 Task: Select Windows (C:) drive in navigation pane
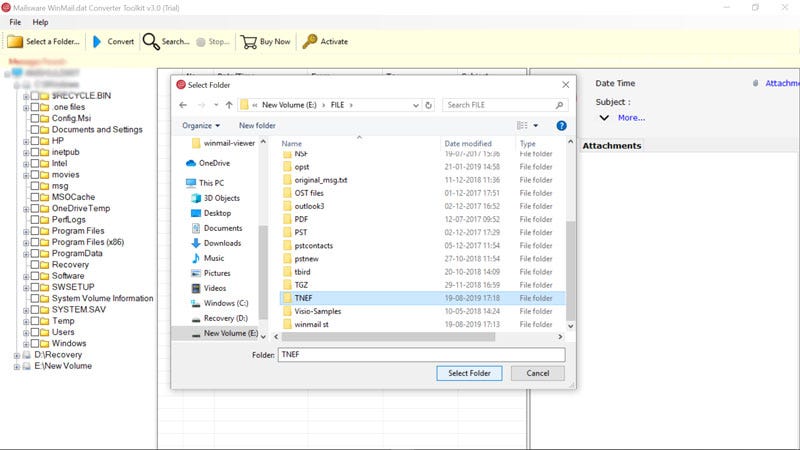click(226, 303)
